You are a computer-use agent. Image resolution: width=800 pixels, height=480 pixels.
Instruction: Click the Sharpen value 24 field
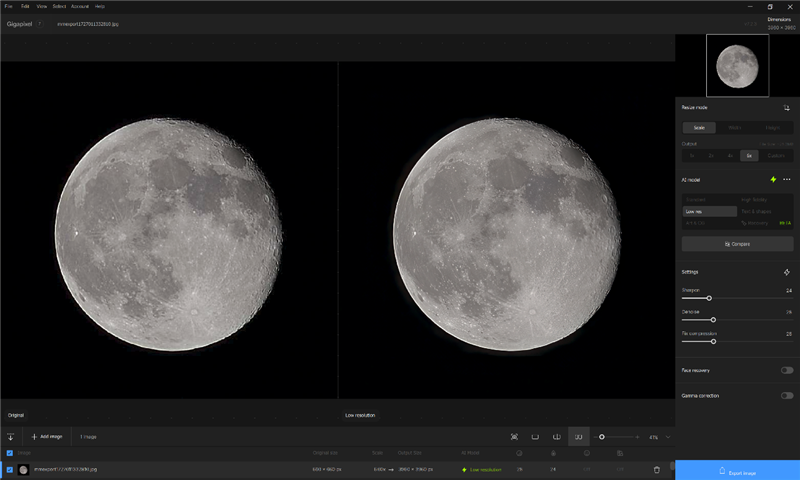pos(789,290)
